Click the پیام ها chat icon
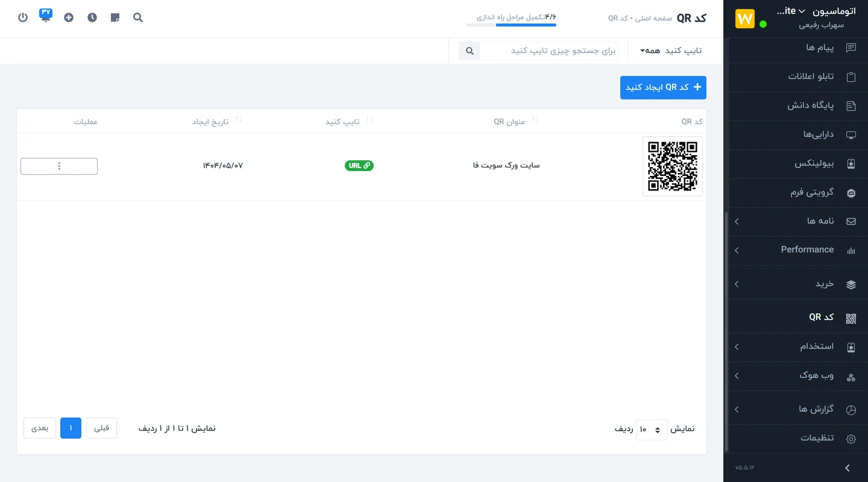Image resolution: width=868 pixels, height=482 pixels. 851,48
